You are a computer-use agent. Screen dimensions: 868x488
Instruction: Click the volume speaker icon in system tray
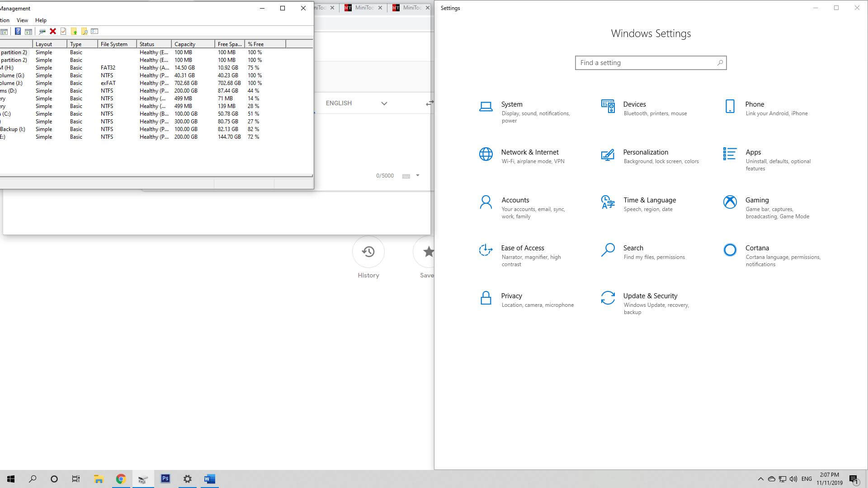tap(793, 479)
